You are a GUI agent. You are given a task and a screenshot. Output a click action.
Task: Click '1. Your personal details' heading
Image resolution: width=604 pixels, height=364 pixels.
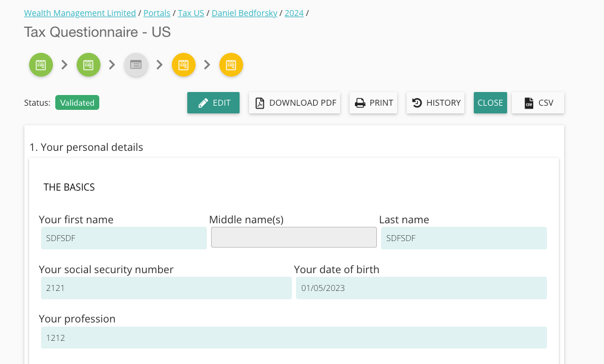tap(86, 147)
